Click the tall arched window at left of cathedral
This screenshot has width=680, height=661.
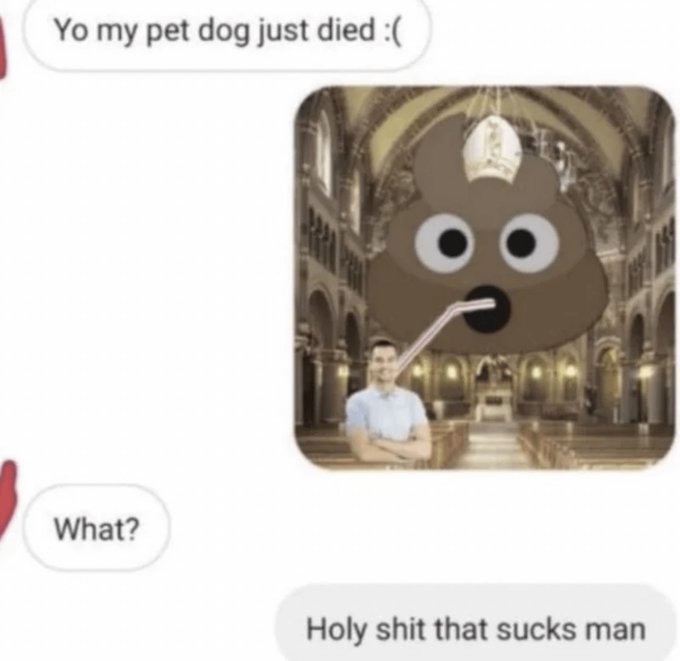323,152
